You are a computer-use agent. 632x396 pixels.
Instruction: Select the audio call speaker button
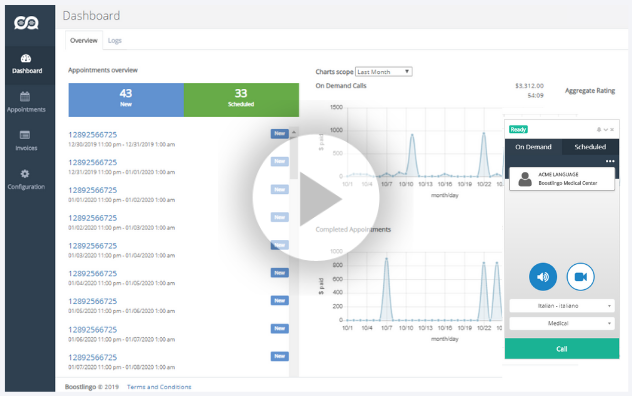(543, 277)
